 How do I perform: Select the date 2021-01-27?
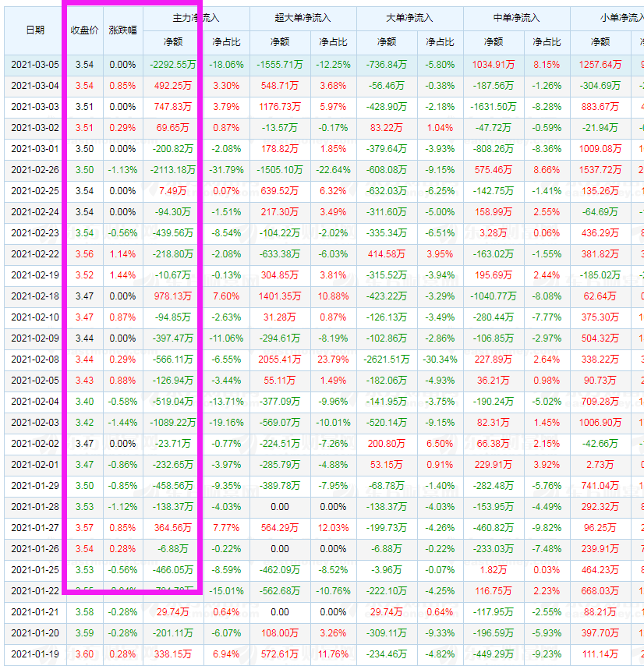coord(35,528)
